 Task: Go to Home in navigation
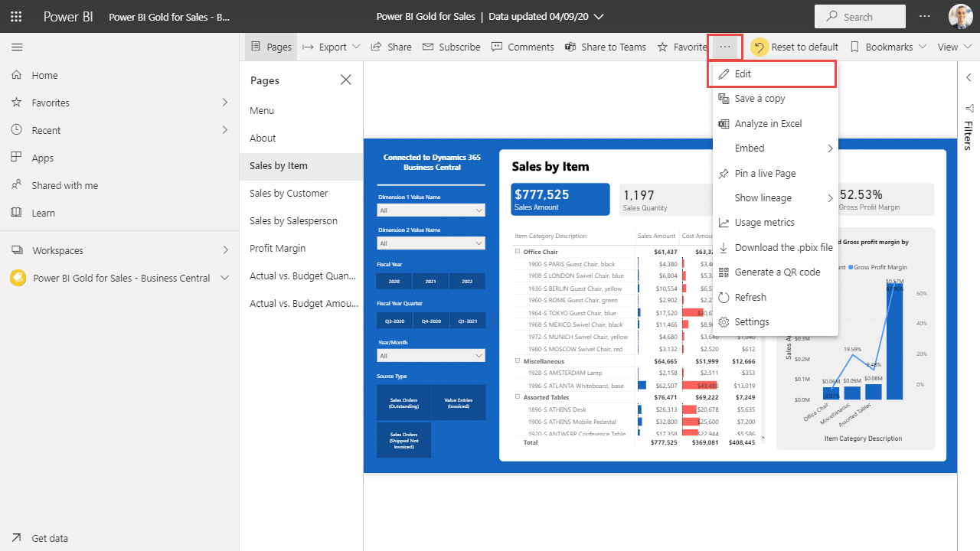pyautogui.click(x=119, y=75)
